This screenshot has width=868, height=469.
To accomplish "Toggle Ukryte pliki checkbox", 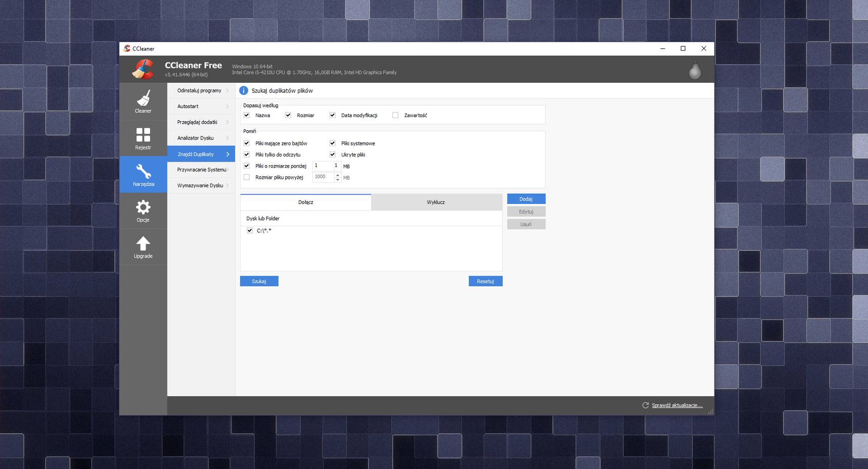I will [333, 154].
